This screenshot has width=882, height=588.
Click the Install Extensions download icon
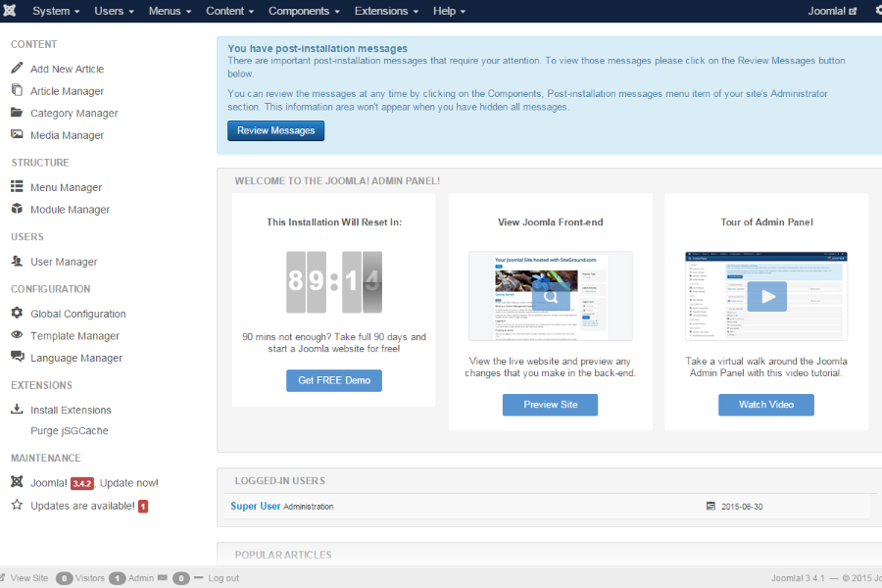click(x=17, y=409)
